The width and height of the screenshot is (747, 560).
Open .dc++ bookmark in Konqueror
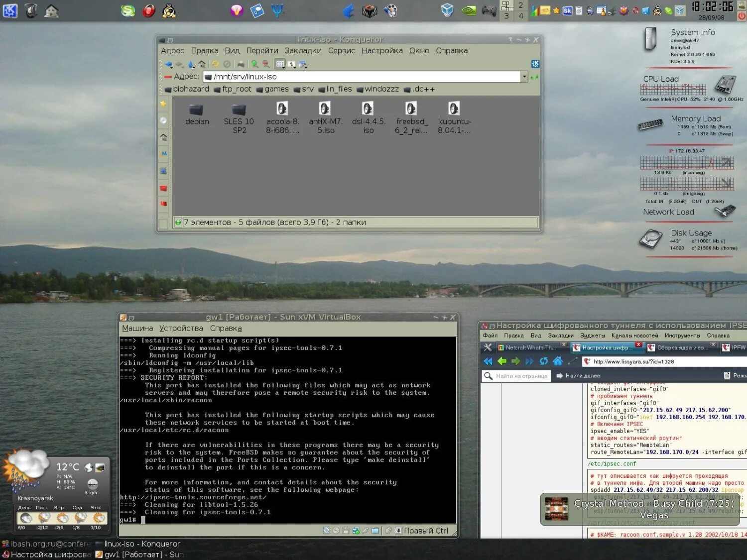419,89
